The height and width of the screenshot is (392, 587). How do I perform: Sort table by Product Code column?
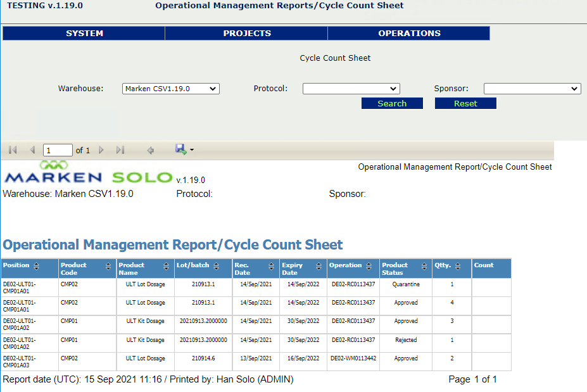click(x=108, y=266)
